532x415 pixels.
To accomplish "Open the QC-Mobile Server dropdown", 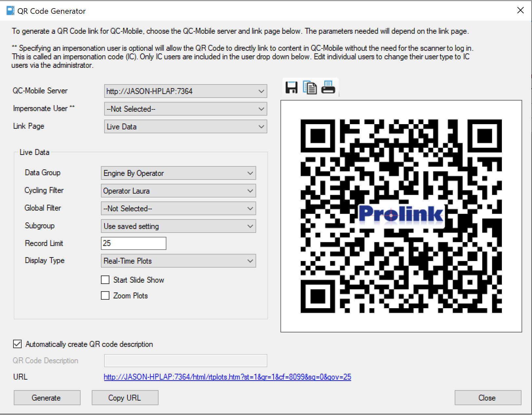I will 185,91.
